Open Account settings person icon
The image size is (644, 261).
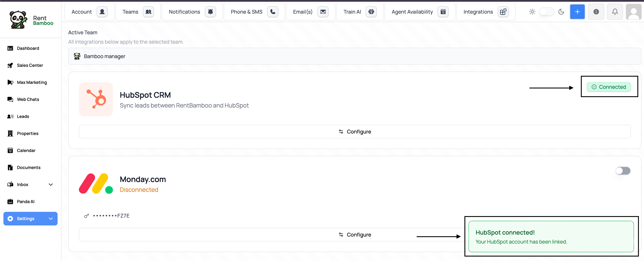(102, 12)
